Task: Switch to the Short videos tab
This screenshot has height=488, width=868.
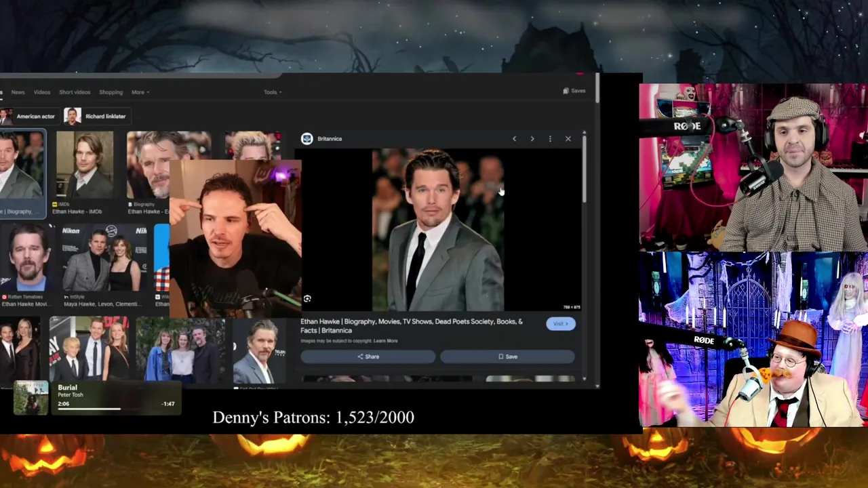Action: coord(75,92)
